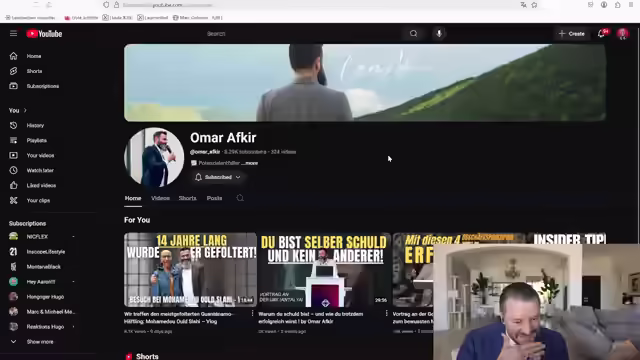
Task: Activate voice search microphone
Action: (x=439, y=33)
